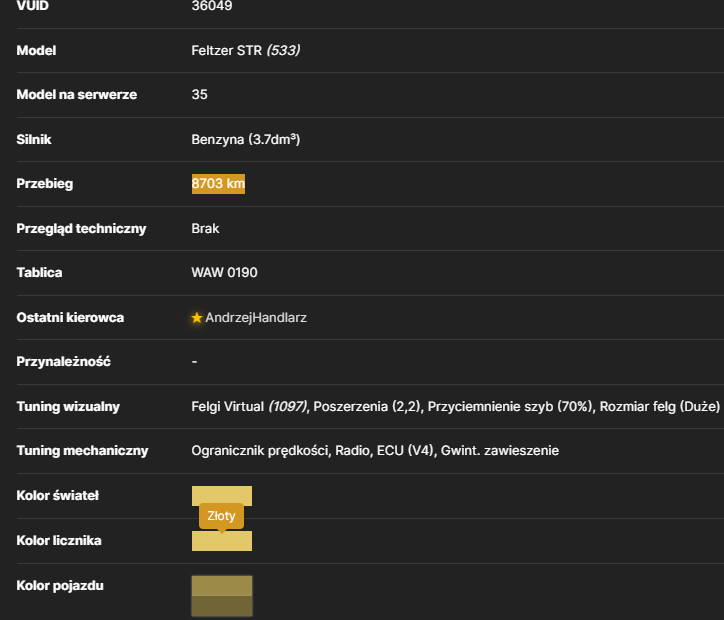This screenshot has height=620, width=724.
Task: Click the Brak technical inspection value
Action: (x=205, y=229)
